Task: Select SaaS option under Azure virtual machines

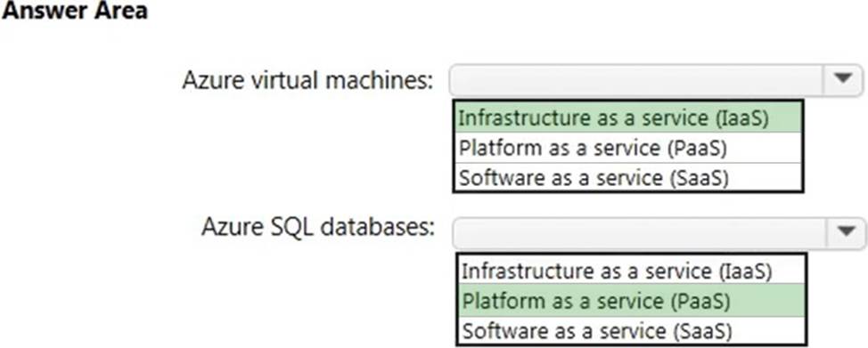Action: [x=627, y=178]
